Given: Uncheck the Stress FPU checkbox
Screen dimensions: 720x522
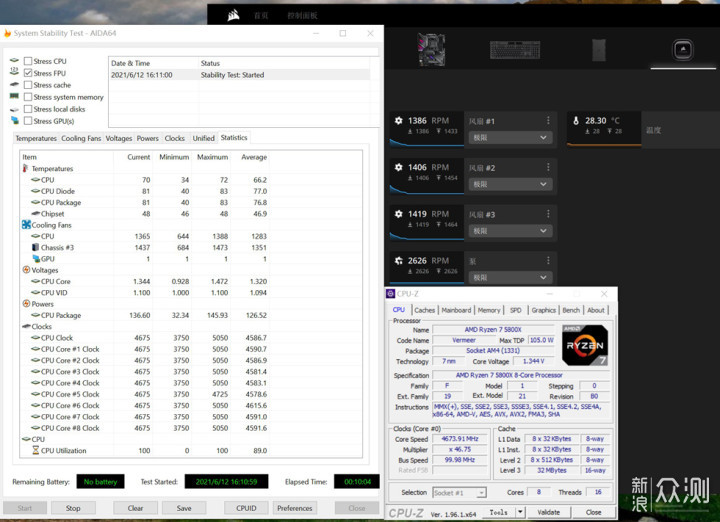Looking at the screenshot, I should 28,73.
